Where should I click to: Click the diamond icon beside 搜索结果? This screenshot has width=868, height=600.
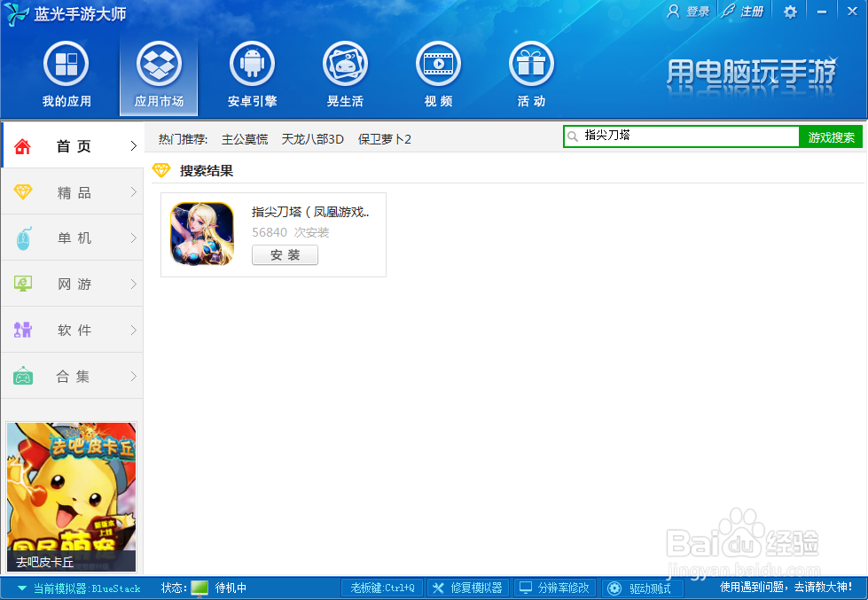coord(161,170)
